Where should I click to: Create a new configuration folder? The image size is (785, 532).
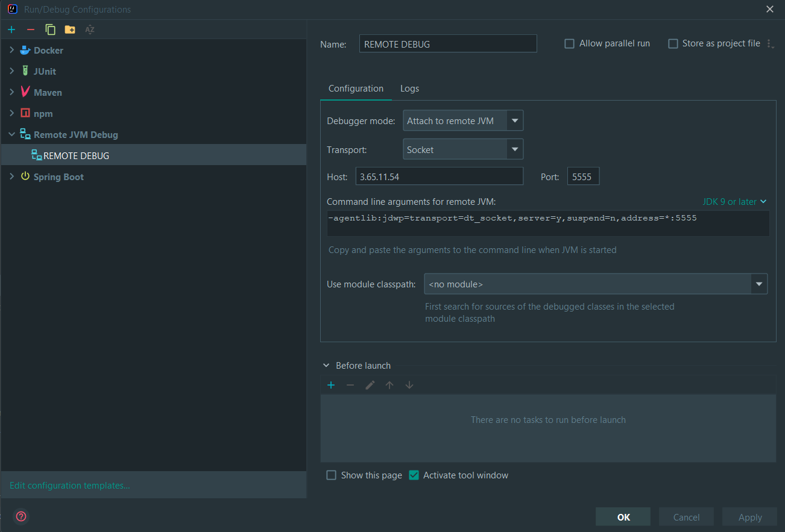[x=70, y=29]
